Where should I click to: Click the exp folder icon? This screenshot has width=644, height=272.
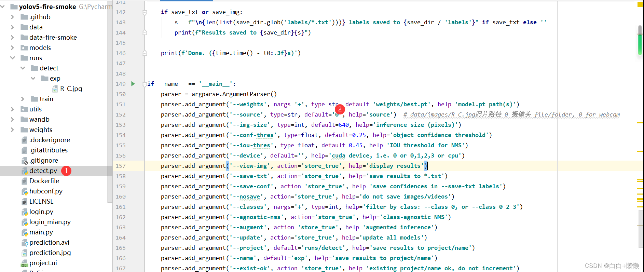45,78
